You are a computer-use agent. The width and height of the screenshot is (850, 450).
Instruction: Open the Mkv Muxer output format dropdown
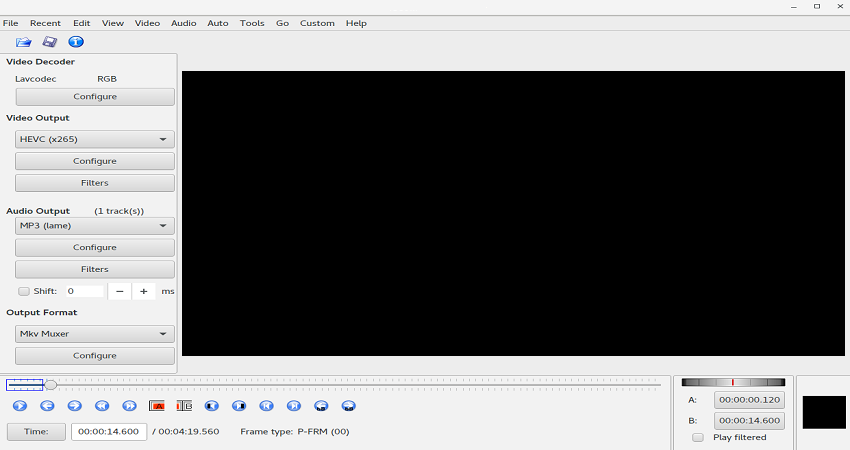pyautogui.click(x=95, y=334)
